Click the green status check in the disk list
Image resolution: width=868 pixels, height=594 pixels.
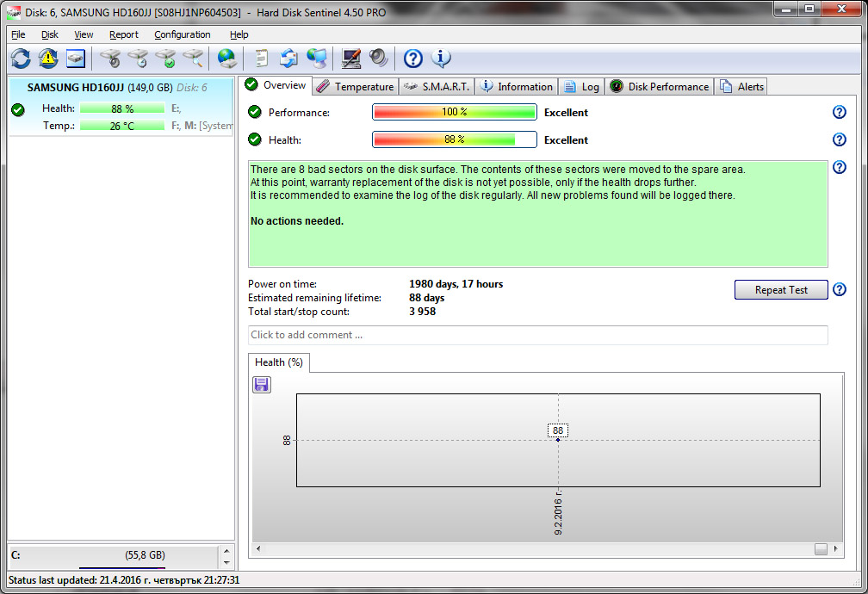pyautogui.click(x=18, y=109)
